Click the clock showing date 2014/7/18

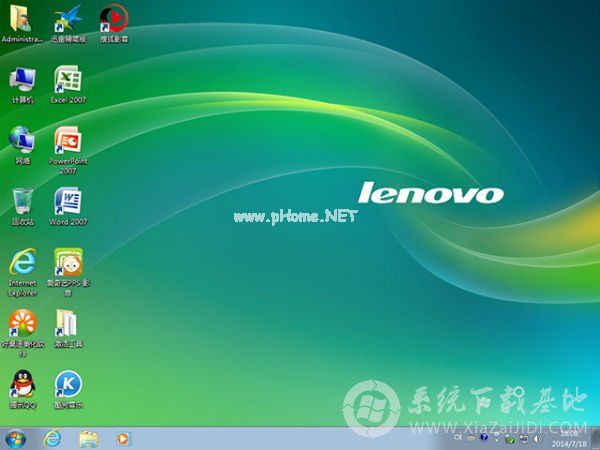(569, 439)
